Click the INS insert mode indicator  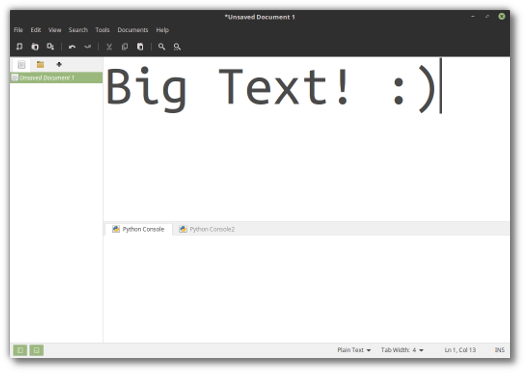[499, 350]
